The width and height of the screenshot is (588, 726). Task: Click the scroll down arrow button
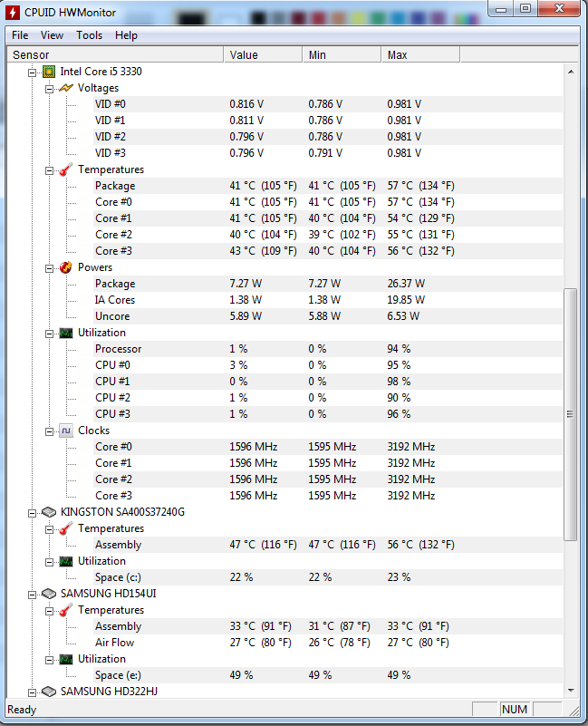coord(571,691)
